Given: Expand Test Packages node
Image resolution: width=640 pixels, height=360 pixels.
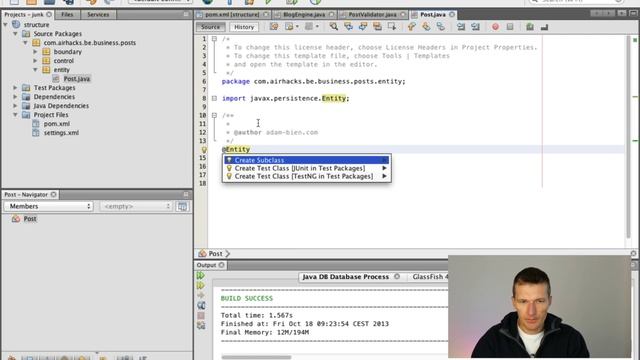Looking at the screenshot, I should tap(16, 88).
